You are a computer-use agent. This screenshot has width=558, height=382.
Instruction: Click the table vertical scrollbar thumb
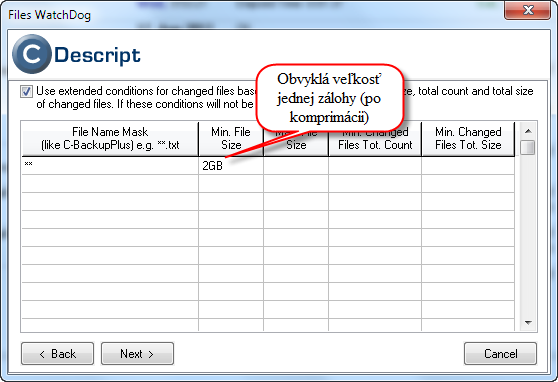click(527, 147)
